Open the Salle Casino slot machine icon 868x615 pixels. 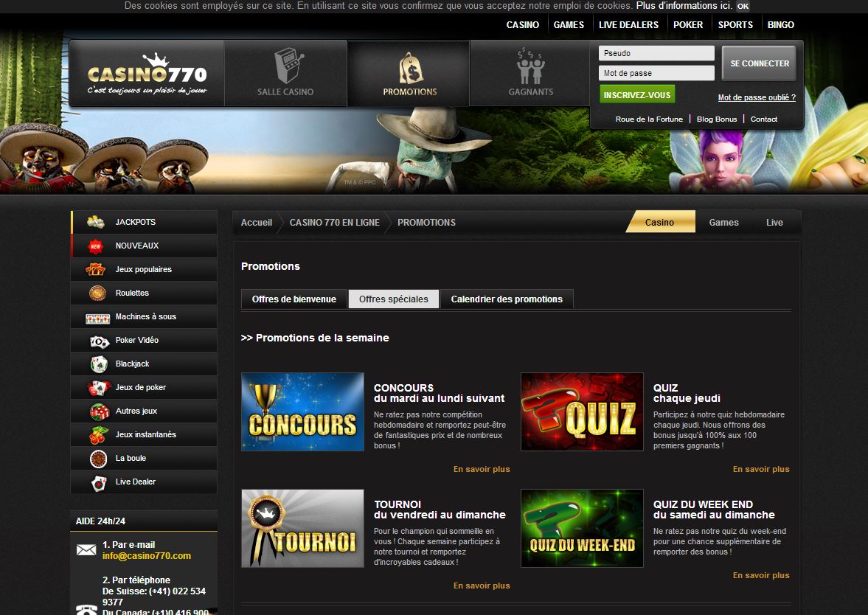tap(288, 66)
